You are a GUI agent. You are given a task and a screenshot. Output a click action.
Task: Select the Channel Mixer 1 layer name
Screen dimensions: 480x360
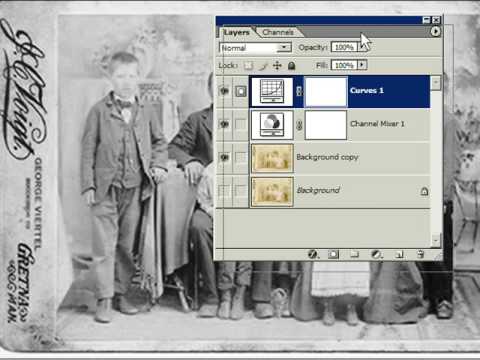[377, 124]
